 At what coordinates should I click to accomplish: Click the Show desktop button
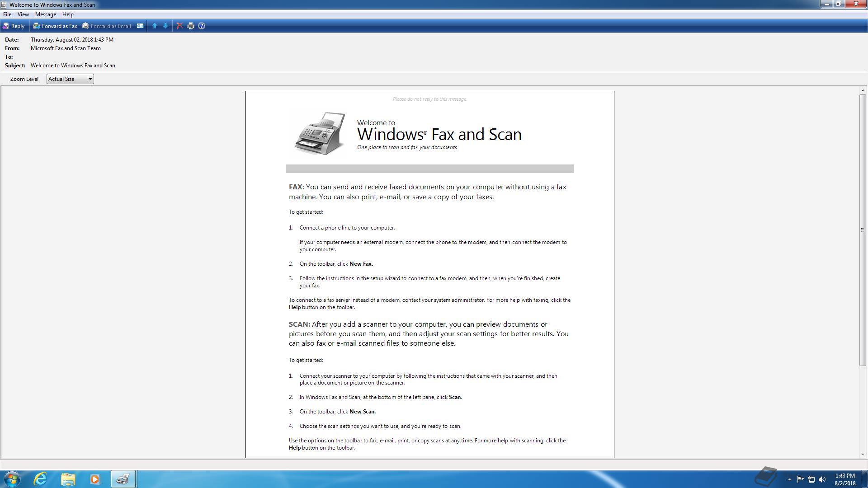864,479
